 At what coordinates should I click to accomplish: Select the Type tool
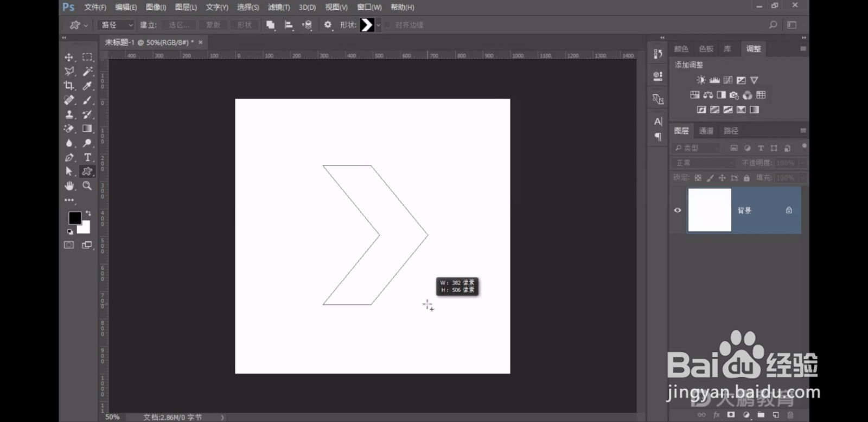click(x=87, y=157)
